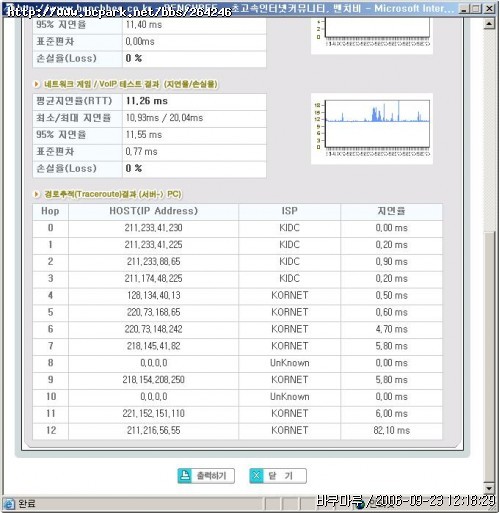This screenshot has width=500, height=513.
Task: Select IP address 128.134.40.13
Action: (x=153, y=295)
